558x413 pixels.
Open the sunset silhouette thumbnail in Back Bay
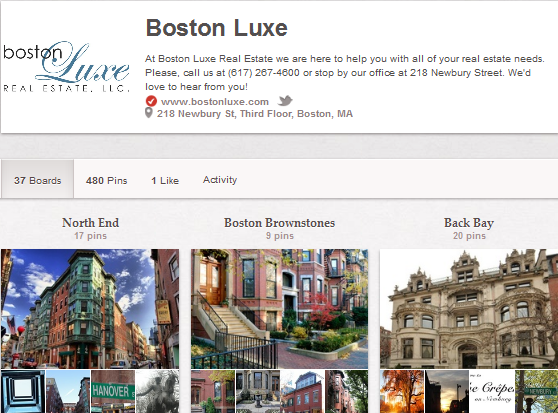click(x=447, y=392)
